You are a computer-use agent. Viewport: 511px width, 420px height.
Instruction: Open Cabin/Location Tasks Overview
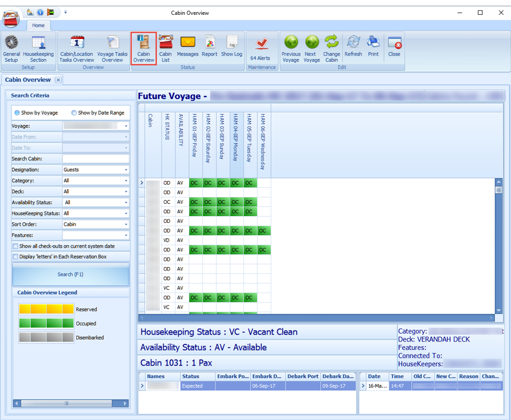click(x=76, y=49)
